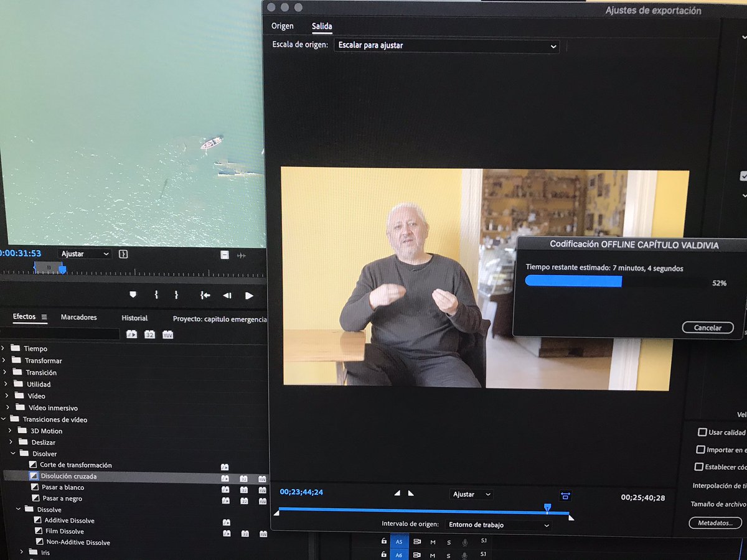The width and height of the screenshot is (747, 560).
Task: Mute track A5 with the M button
Action: (433, 542)
